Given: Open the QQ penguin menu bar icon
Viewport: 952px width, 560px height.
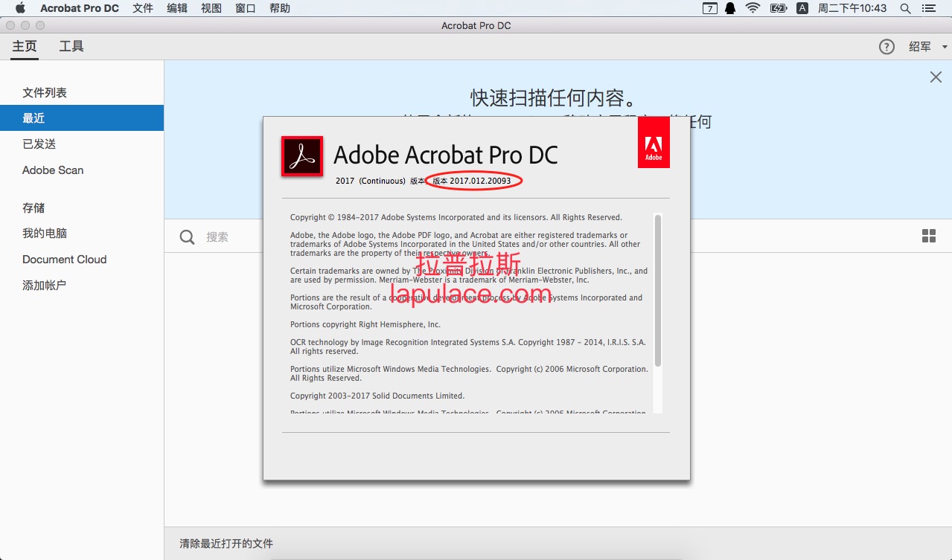Looking at the screenshot, I should 730,8.
